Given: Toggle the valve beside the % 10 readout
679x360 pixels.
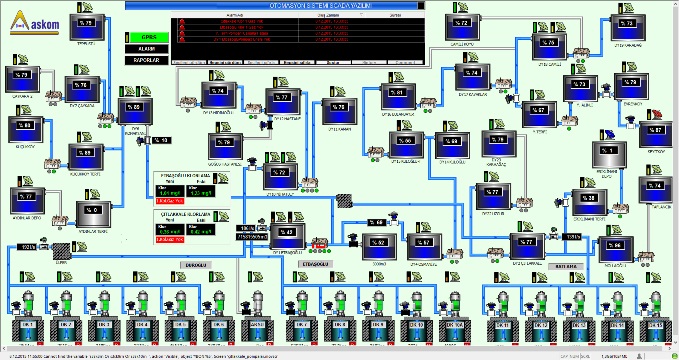Looking at the screenshot, I should [x=142, y=140].
